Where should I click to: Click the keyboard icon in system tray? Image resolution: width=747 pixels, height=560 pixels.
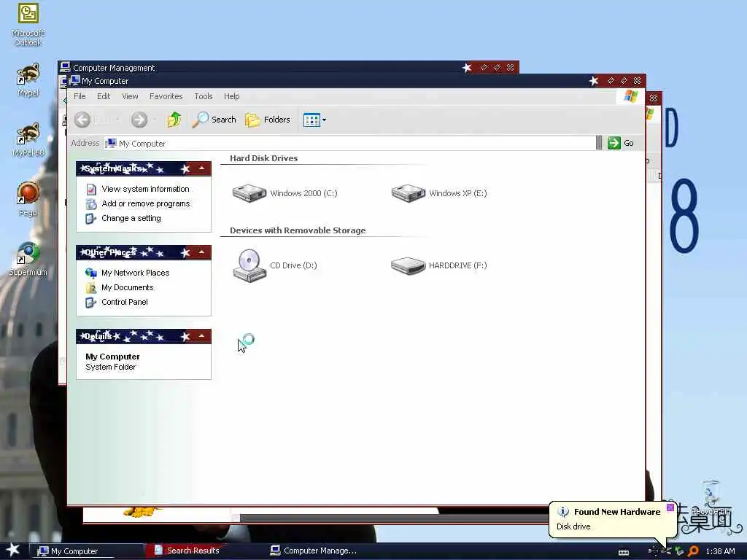623,553
